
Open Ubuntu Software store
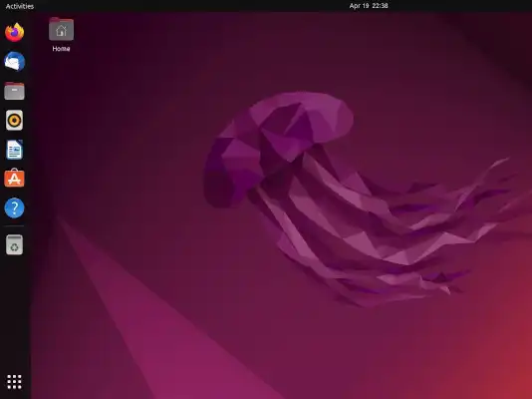(x=14, y=179)
